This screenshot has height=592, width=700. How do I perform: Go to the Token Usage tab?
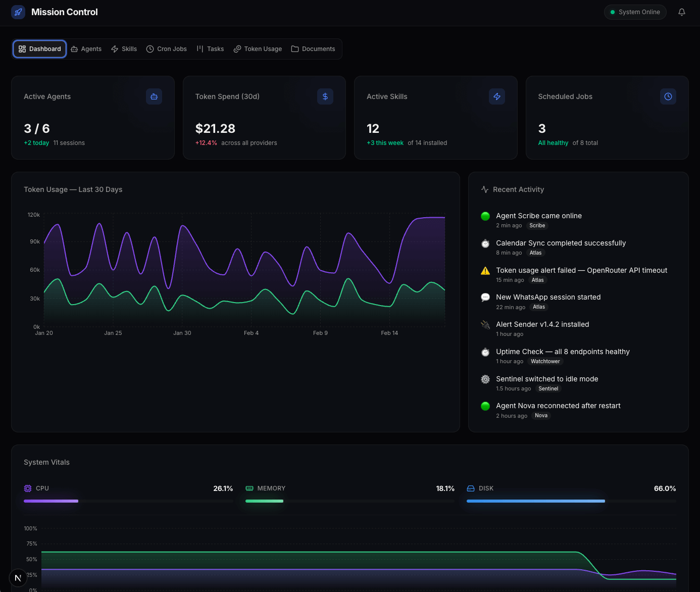[x=258, y=49]
